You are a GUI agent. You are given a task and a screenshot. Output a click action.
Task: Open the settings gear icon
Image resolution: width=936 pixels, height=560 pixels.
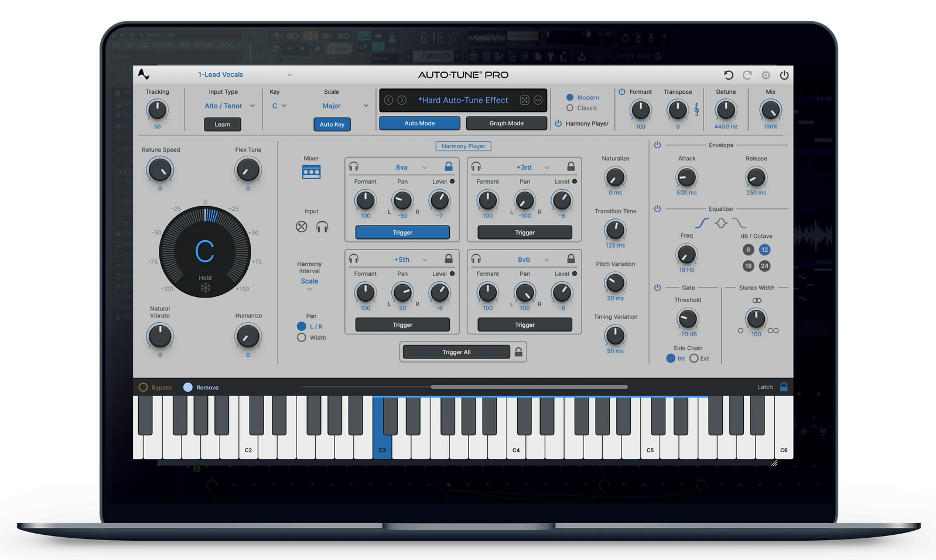click(x=766, y=75)
